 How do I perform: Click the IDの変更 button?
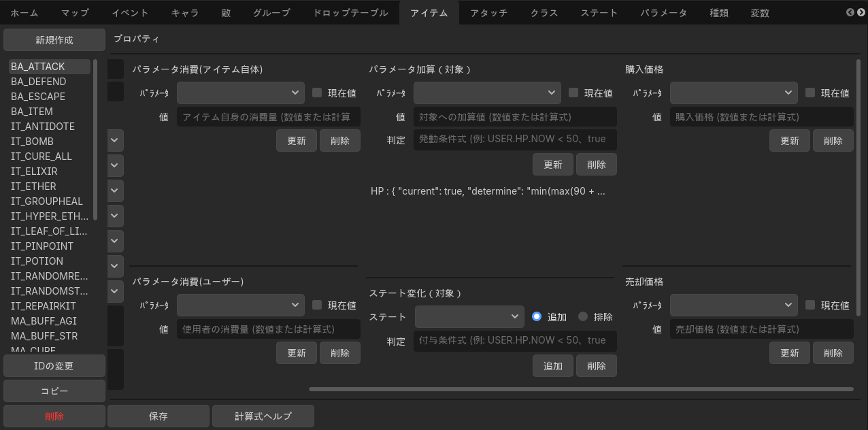tap(54, 366)
